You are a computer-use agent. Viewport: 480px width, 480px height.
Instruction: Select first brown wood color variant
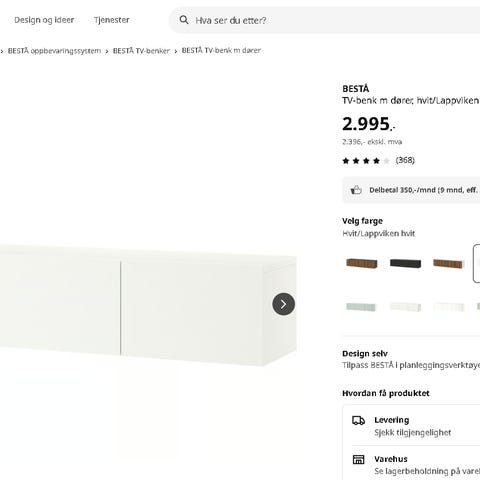[x=362, y=263]
